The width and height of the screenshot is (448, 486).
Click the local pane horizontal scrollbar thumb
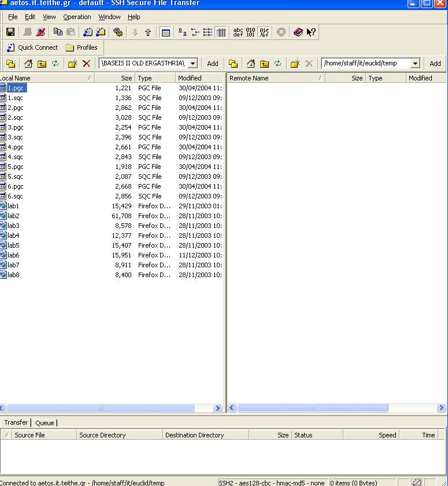click(100, 408)
